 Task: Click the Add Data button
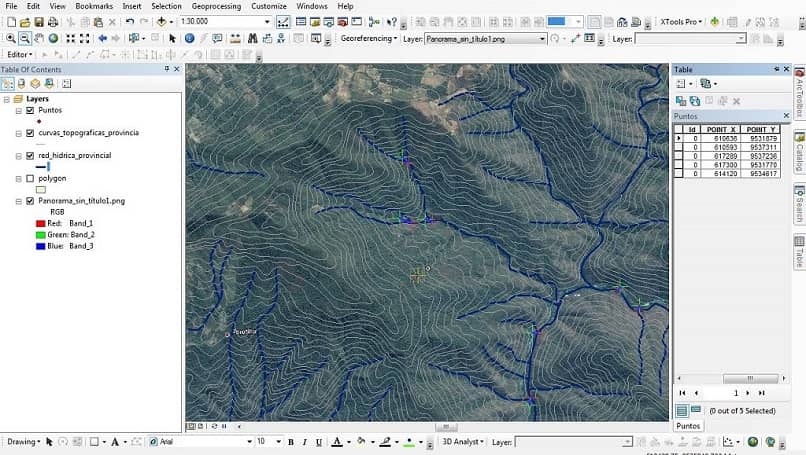161,22
